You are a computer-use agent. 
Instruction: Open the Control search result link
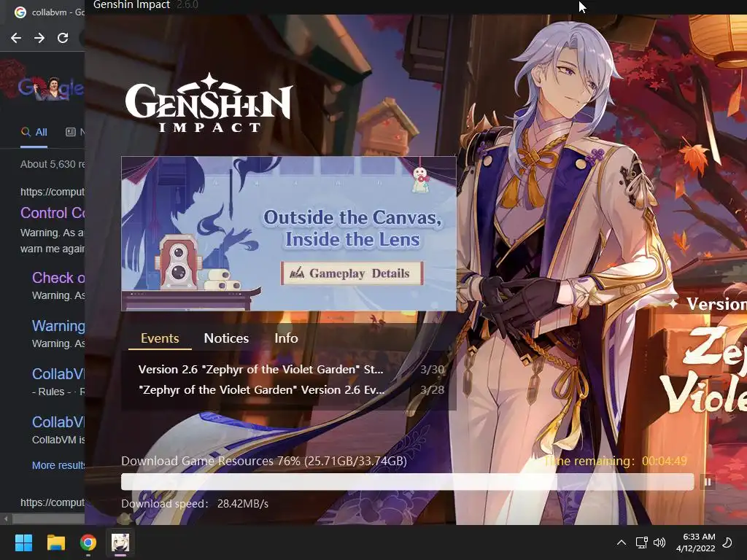tap(53, 213)
